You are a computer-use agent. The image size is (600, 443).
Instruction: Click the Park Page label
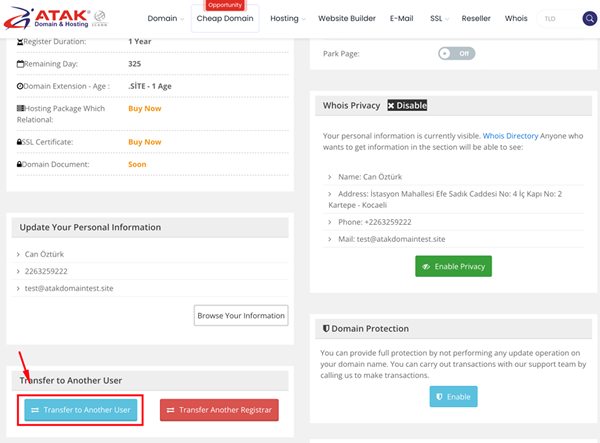[x=341, y=54]
